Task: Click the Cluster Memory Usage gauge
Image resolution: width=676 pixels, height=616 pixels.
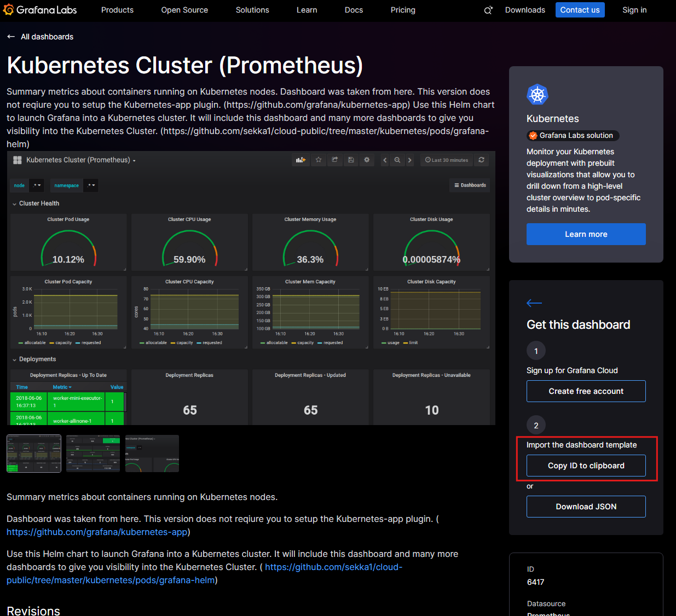Action: [x=310, y=247]
